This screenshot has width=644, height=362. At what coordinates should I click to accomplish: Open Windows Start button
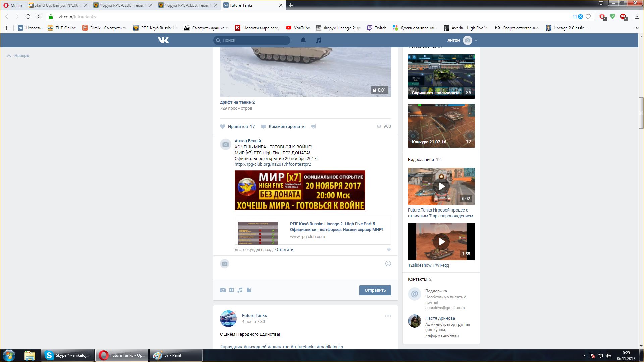[x=9, y=355]
